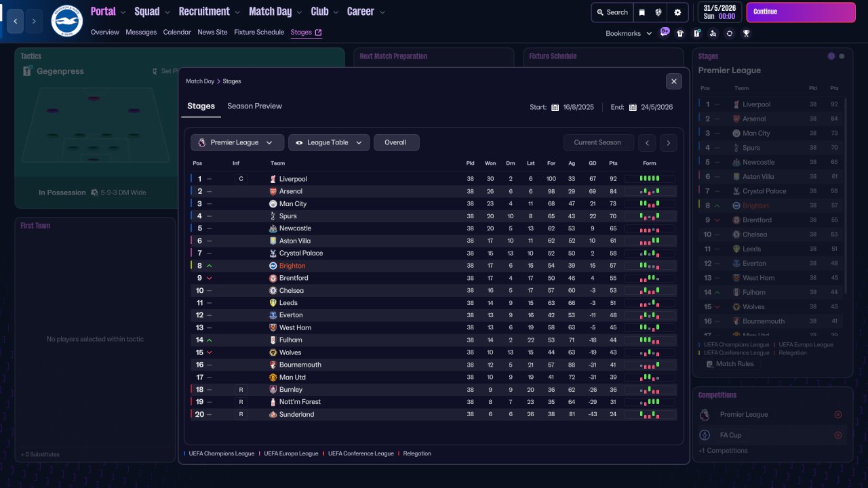Click the Sunderland crest in the league table

coord(273,414)
